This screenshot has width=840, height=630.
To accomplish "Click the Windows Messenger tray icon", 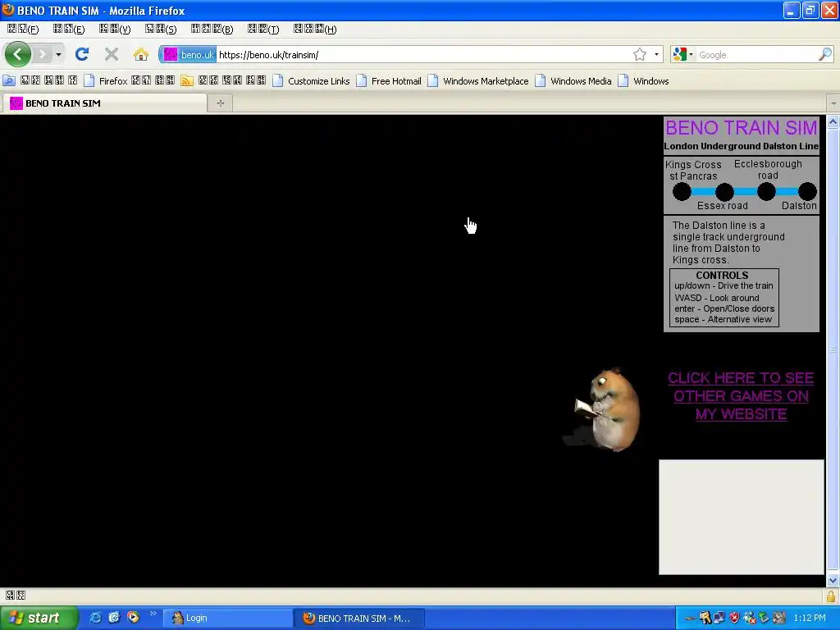I will tap(750, 619).
